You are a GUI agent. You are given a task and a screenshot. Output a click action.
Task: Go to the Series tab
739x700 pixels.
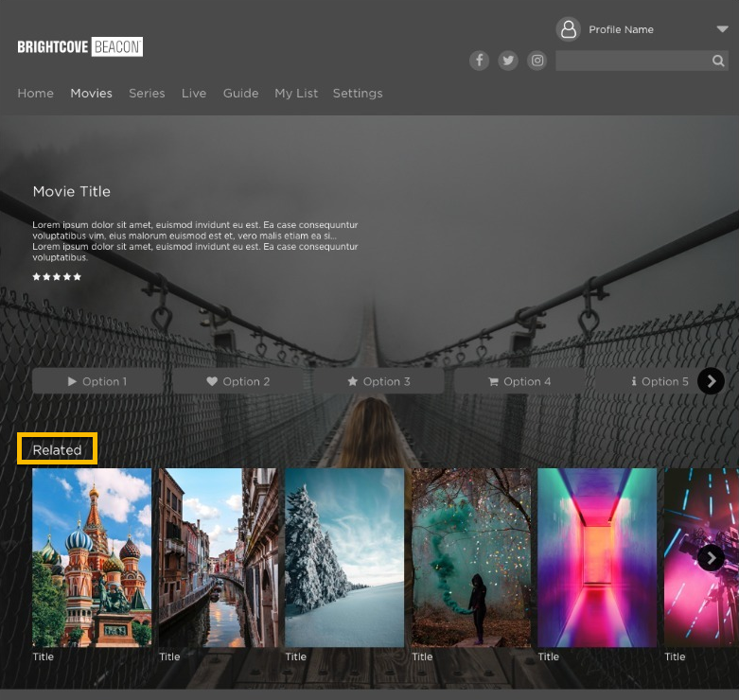pyautogui.click(x=147, y=94)
